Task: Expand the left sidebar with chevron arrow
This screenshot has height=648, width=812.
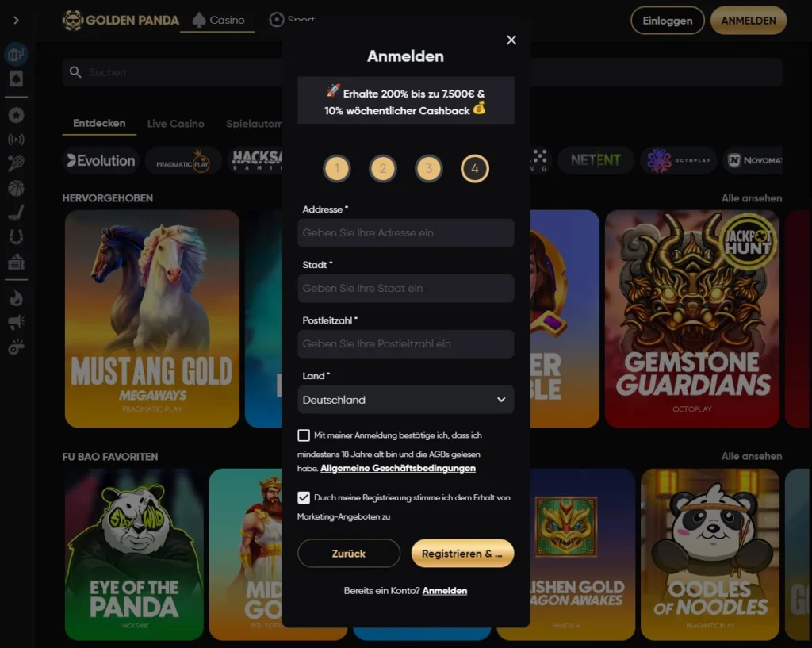Action: [16, 20]
